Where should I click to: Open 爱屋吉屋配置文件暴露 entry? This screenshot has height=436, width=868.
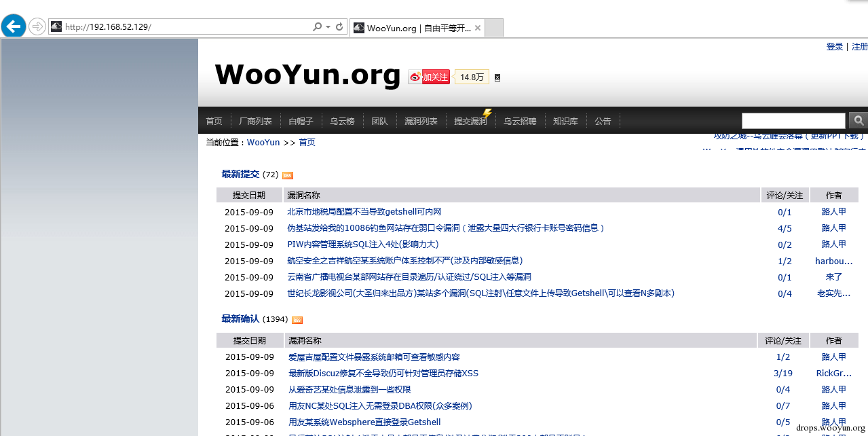(x=374, y=357)
